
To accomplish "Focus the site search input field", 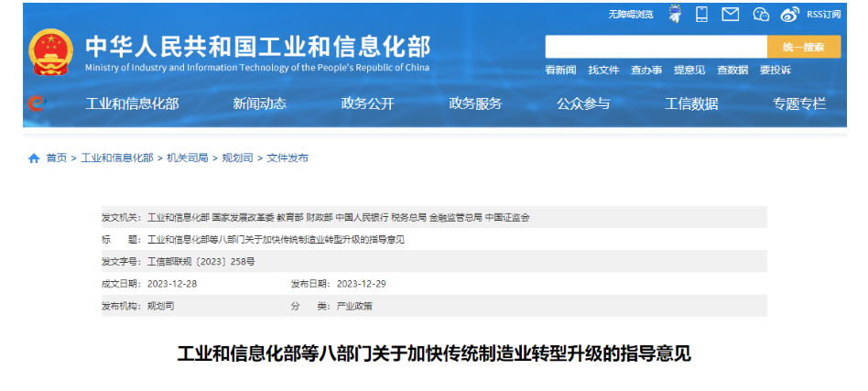I will (x=656, y=47).
